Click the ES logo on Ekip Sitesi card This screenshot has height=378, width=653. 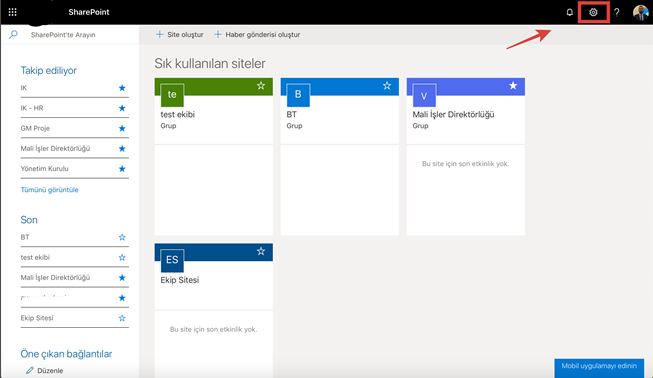pyautogui.click(x=172, y=261)
